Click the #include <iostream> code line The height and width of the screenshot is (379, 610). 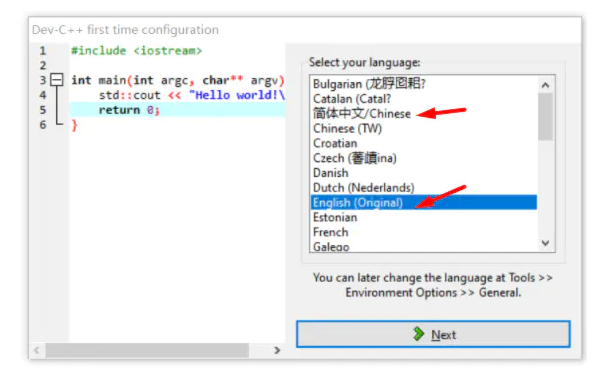click(x=137, y=51)
